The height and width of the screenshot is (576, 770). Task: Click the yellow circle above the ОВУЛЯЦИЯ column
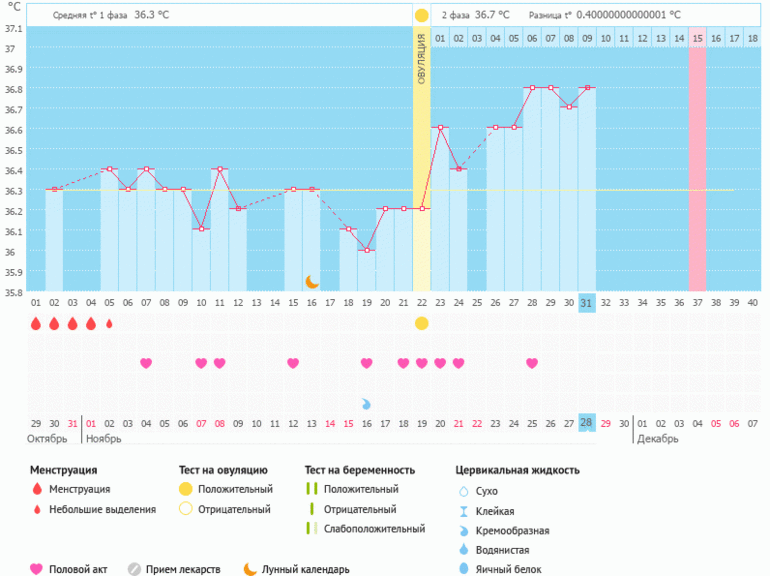(x=421, y=16)
